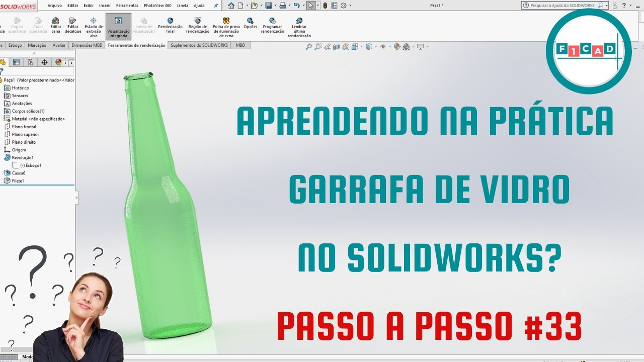Create a new document with New icon
This screenshot has width=644, height=362.
[x=240, y=6]
